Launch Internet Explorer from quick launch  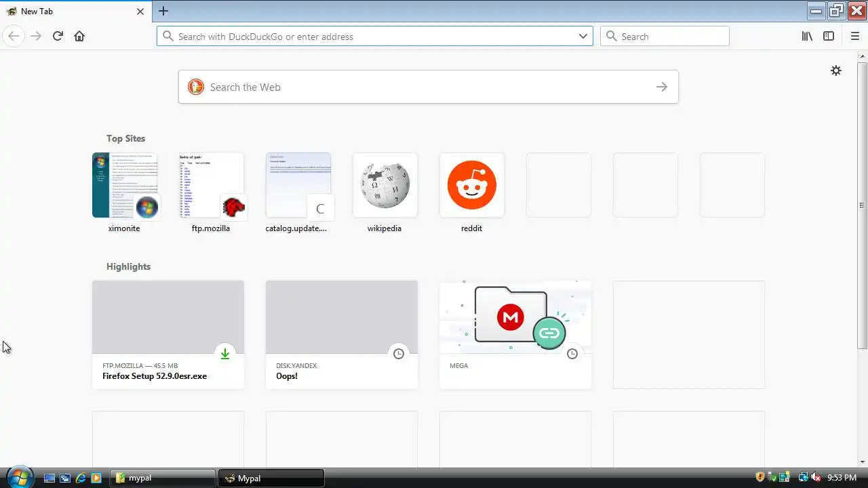[x=81, y=478]
